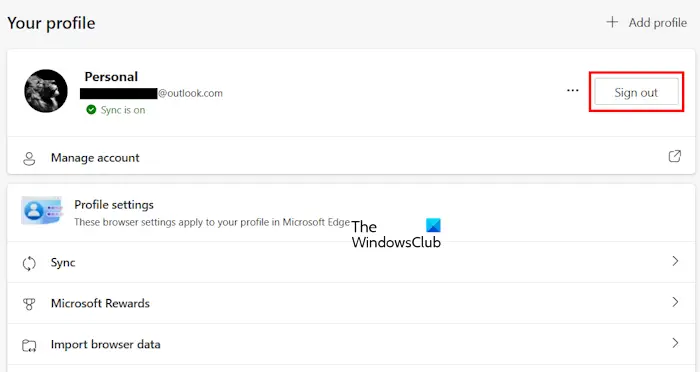Image resolution: width=700 pixels, height=372 pixels.
Task: Click the trophy icon for Microsoft Rewards
Action: click(x=29, y=304)
